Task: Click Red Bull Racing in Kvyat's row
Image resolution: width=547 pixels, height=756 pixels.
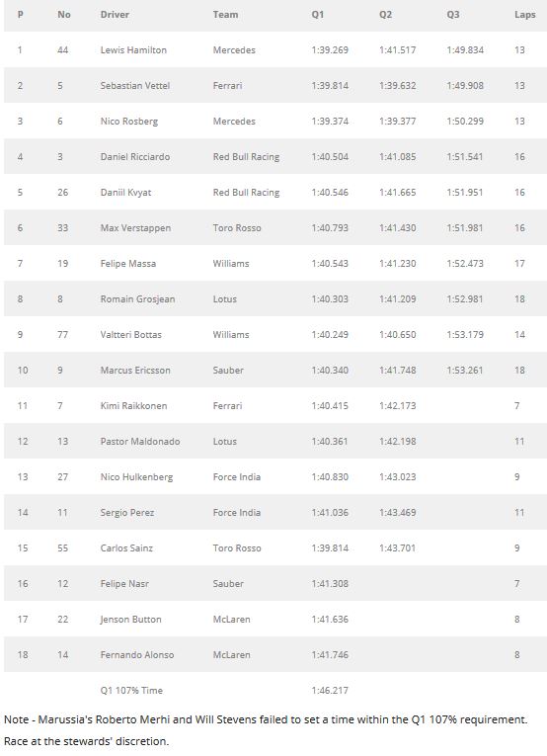Action: 246,193
